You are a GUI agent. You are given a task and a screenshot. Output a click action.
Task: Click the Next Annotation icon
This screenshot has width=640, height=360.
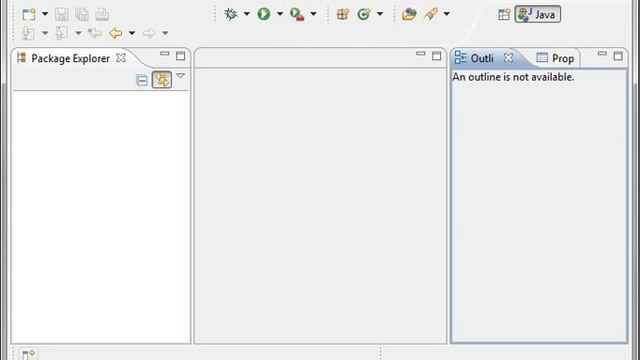coord(28,33)
